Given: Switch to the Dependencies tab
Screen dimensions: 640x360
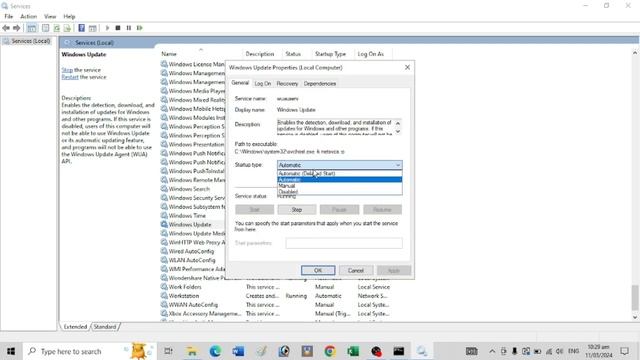Looking at the screenshot, I should point(320,83).
